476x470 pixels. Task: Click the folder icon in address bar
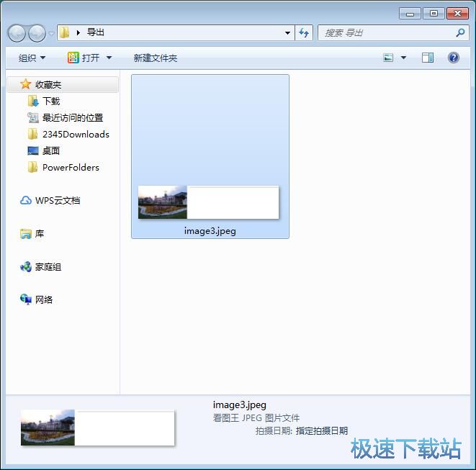pos(64,32)
